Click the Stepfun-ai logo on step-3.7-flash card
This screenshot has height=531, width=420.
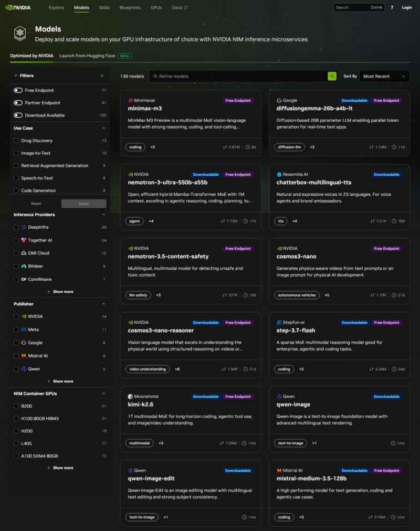click(x=279, y=322)
